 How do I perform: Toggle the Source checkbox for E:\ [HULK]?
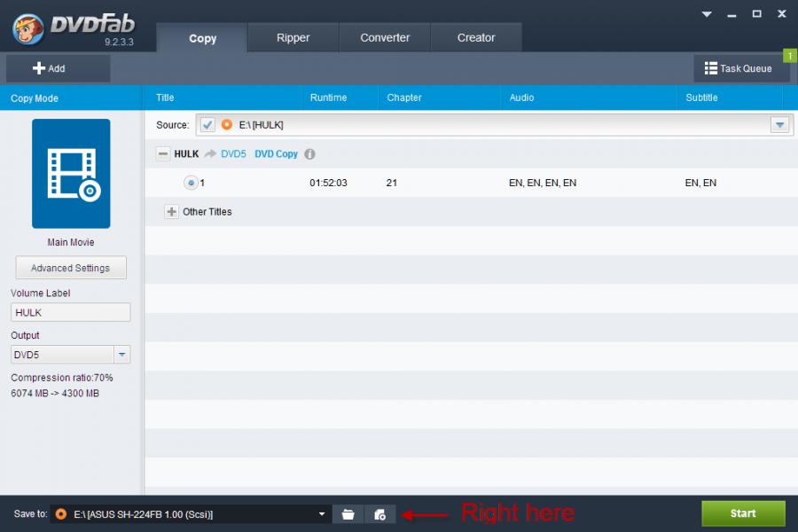(207, 125)
